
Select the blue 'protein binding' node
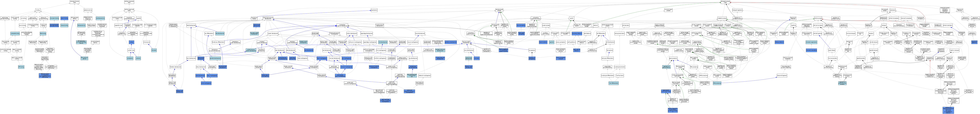[x=64, y=18]
